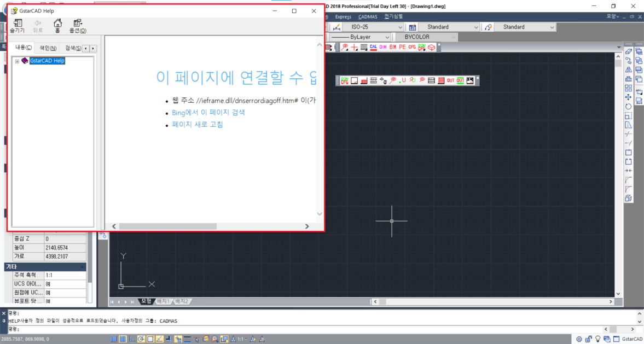The image size is (644, 344).
Task: Select the Fillet tool
Action: 628,189
